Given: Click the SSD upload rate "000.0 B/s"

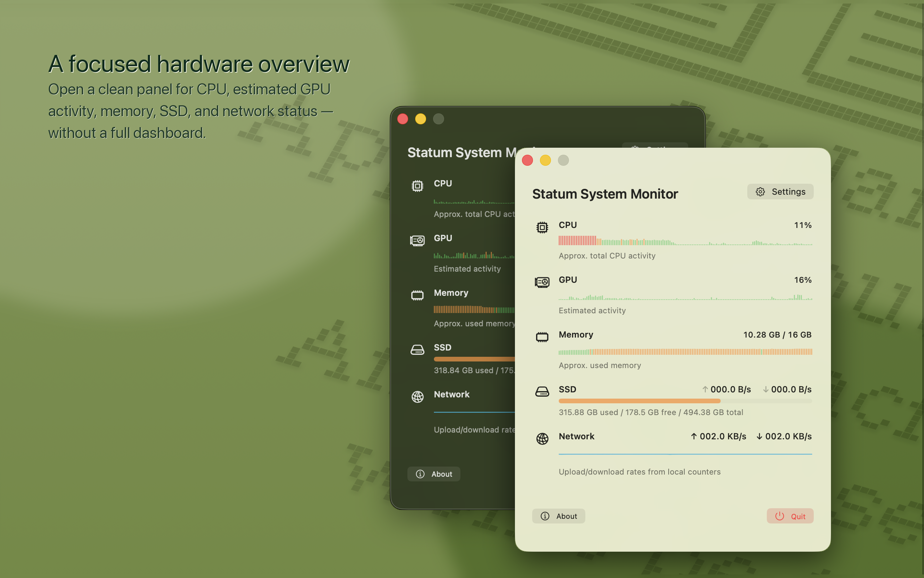Looking at the screenshot, I should 726,389.
